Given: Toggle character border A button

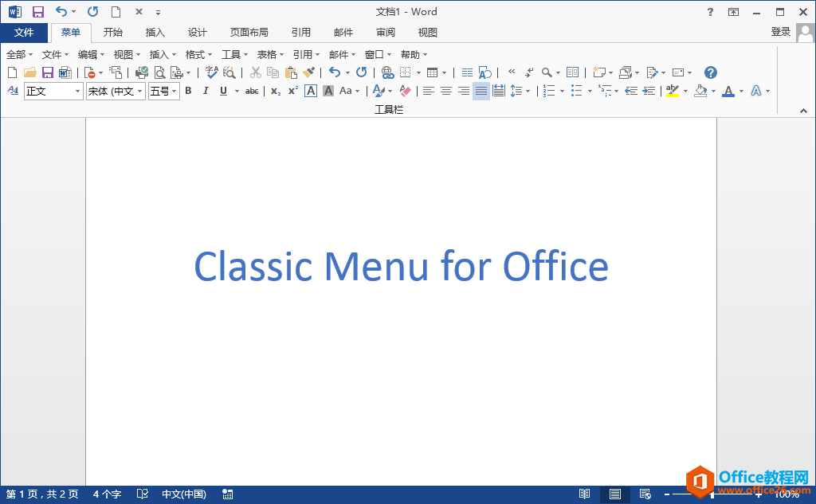Looking at the screenshot, I should pyautogui.click(x=311, y=91).
